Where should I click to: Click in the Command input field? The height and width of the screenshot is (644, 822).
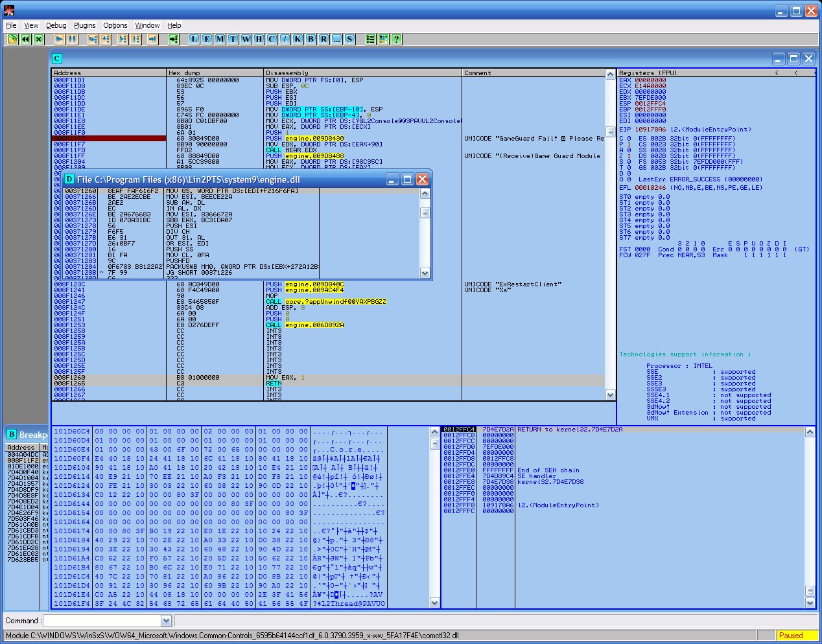[x=101, y=621]
